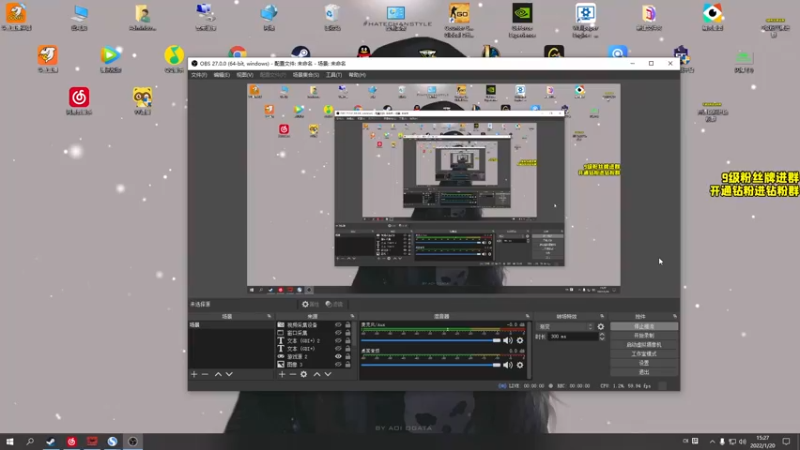Click the Stop Streaming button
The width and height of the screenshot is (800, 450).
coord(644,327)
